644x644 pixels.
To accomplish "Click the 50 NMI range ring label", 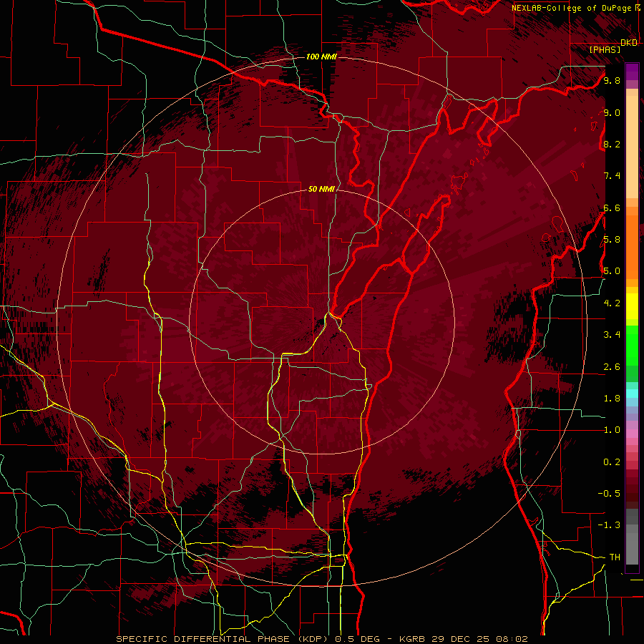I will coord(321,189).
